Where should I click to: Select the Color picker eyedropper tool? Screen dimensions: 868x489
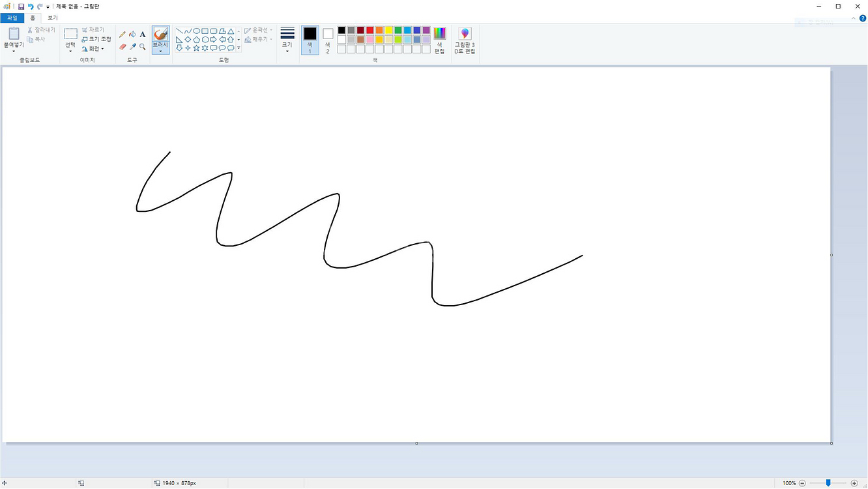(132, 47)
